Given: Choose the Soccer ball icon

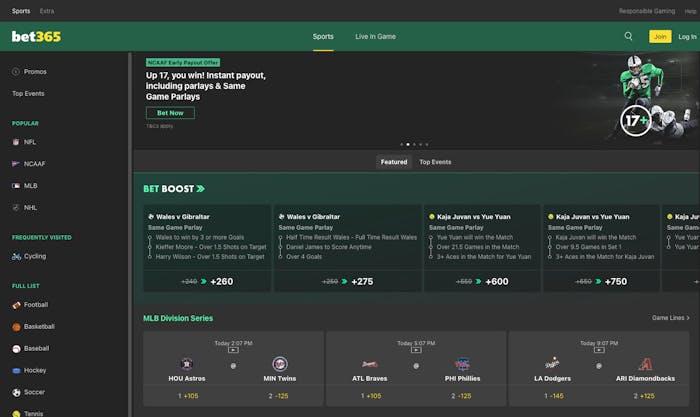Looking at the screenshot, I should click(x=17, y=392).
